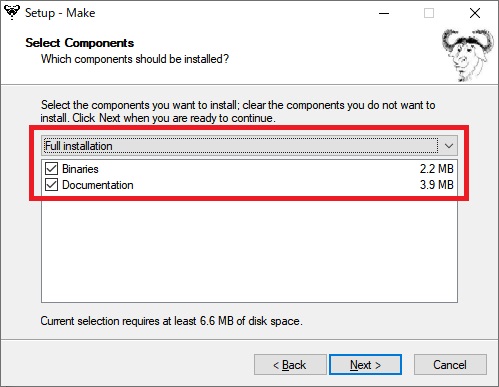Click 'Which components should be installed?' text
This screenshot has width=499, height=387.
135,59
